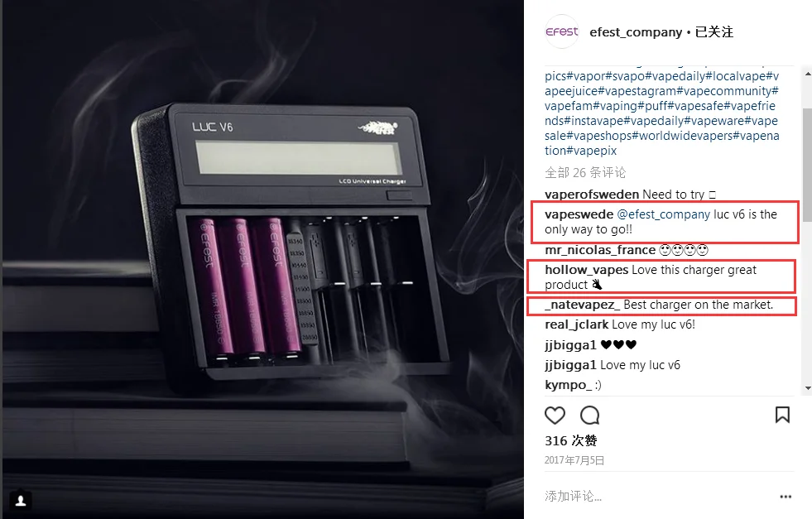The width and height of the screenshot is (812, 519).
Task: Open the hollow_vapes commenter profile
Action: [x=587, y=270]
